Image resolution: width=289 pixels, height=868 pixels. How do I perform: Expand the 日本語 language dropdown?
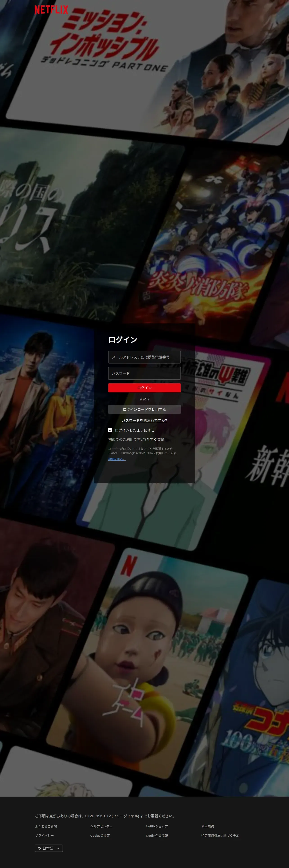pyautogui.click(x=49, y=848)
